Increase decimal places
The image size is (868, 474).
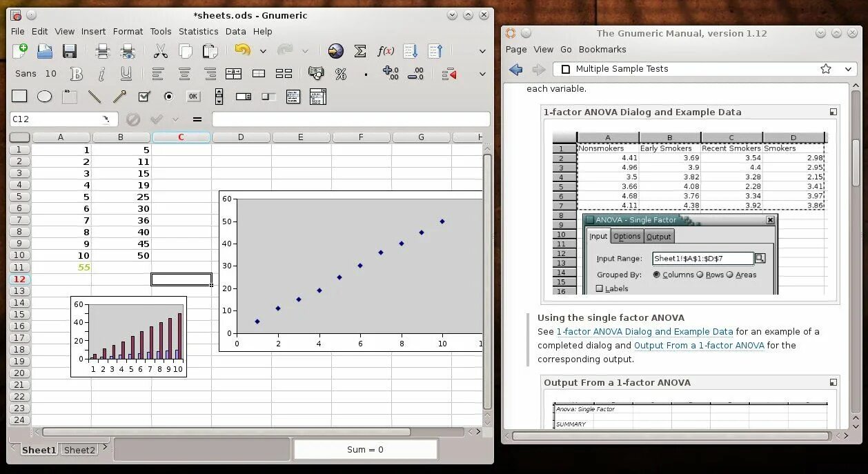[x=391, y=74]
